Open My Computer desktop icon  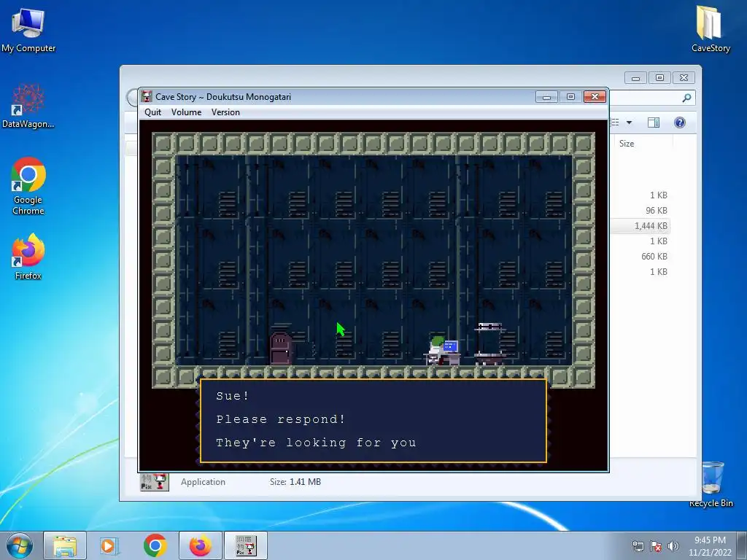coord(28,30)
